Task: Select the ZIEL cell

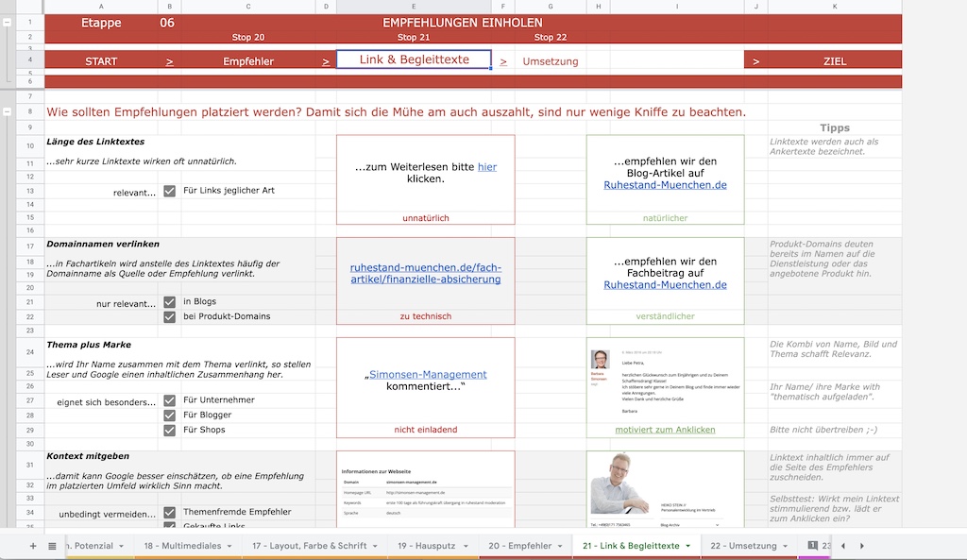Action: [x=835, y=61]
